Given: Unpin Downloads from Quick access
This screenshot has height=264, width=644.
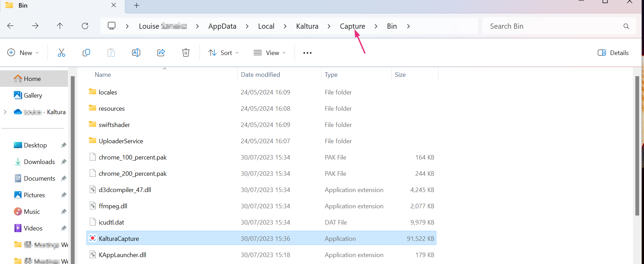Looking at the screenshot, I should (64, 162).
